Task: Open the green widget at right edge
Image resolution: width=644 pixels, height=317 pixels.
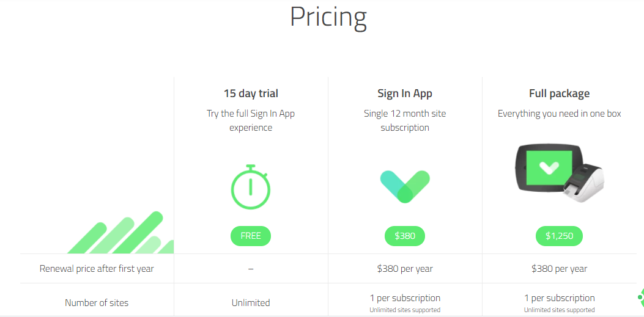Action: coord(640,297)
